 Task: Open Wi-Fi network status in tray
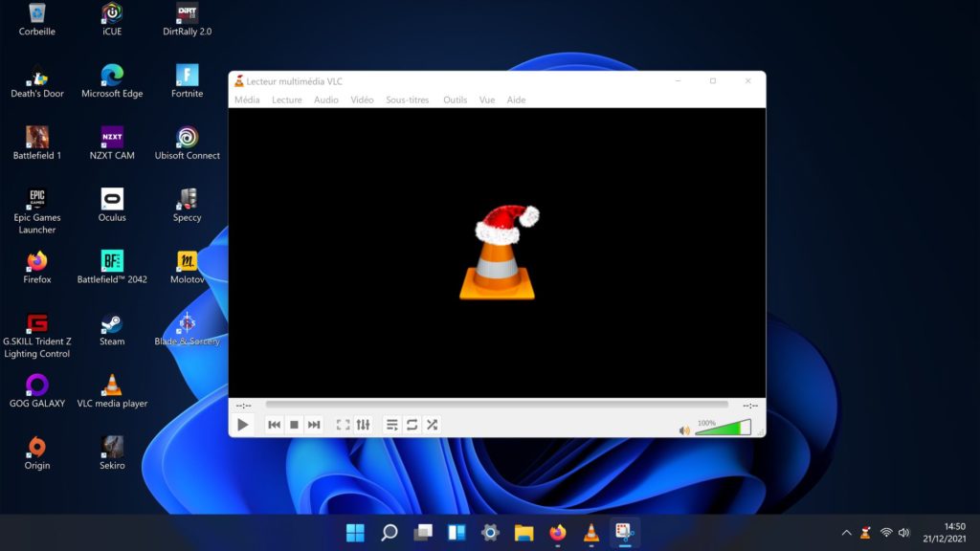click(886, 533)
